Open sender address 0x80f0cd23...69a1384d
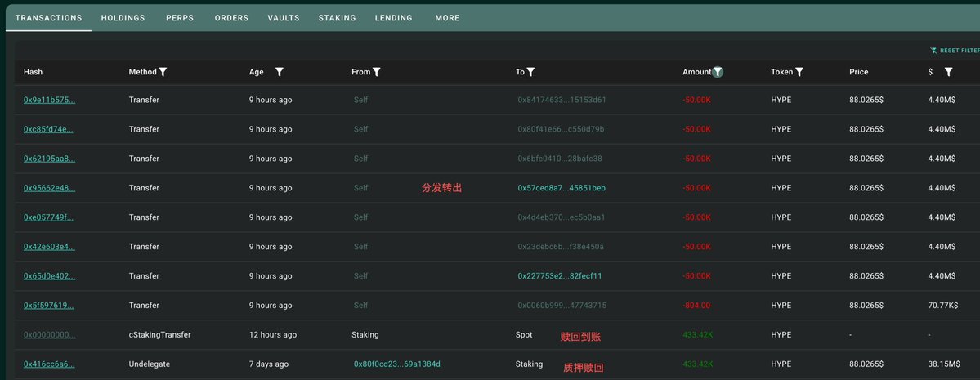The width and height of the screenshot is (980, 380). coord(397,364)
